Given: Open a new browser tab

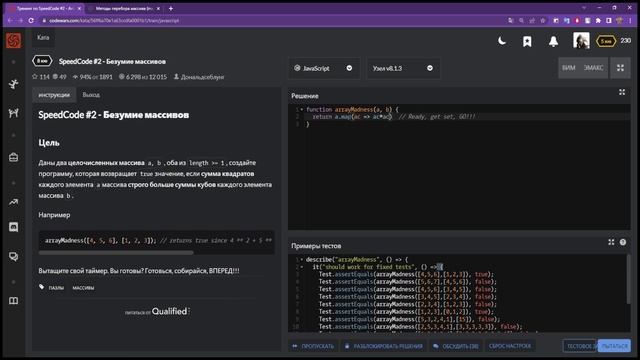Looking at the screenshot, I should [x=171, y=9].
